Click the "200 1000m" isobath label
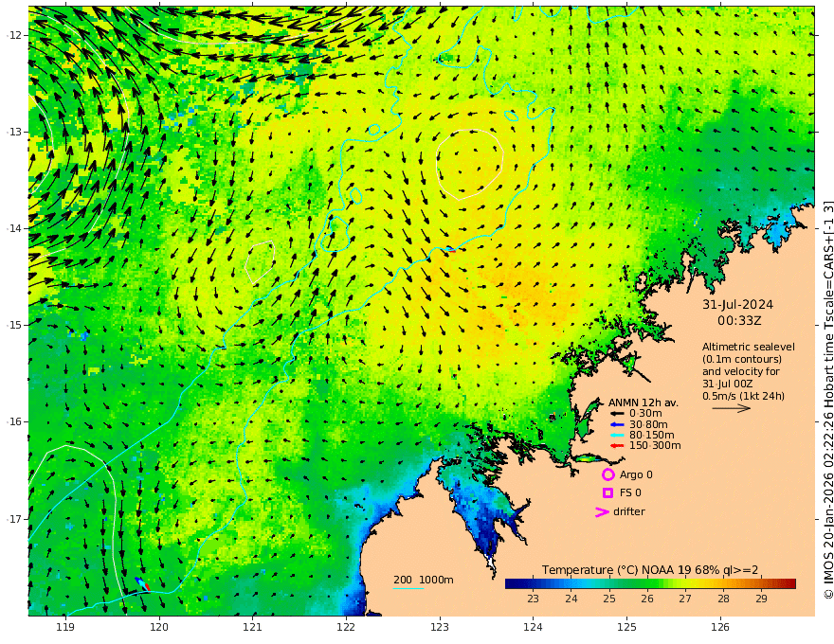The width and height of the screenshot is (834, 644). (x=424, y=580)
